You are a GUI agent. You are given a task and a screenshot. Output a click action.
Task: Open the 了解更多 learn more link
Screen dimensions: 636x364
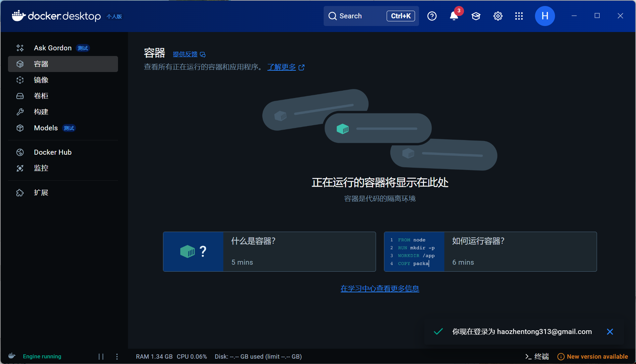point(281,67)
